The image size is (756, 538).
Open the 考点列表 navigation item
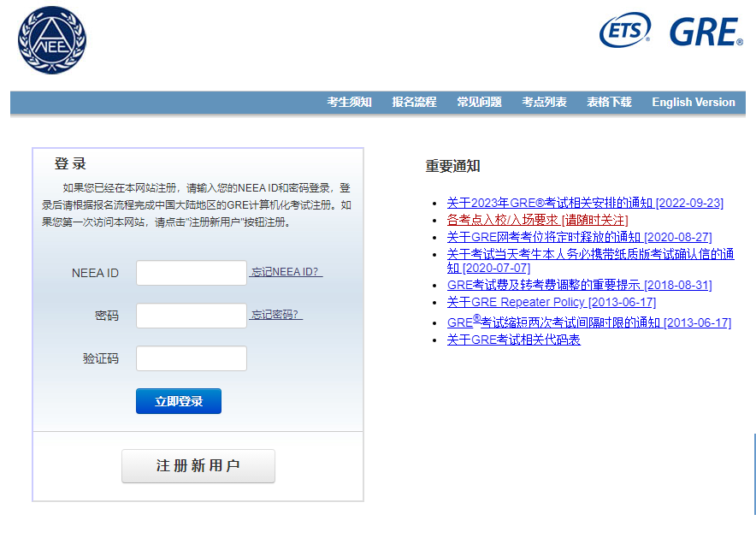[544, 102]
